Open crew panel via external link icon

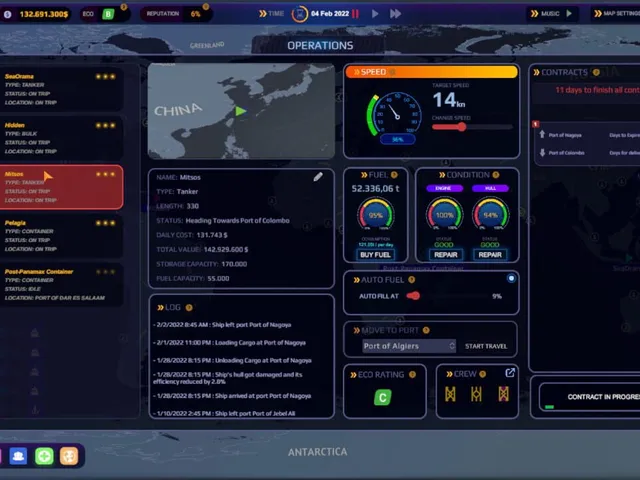pyautogui.click(x=510, y=373)
